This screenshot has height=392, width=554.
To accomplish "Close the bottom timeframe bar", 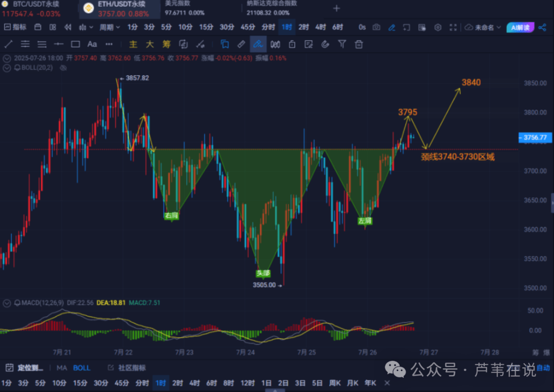I will 387,383.
